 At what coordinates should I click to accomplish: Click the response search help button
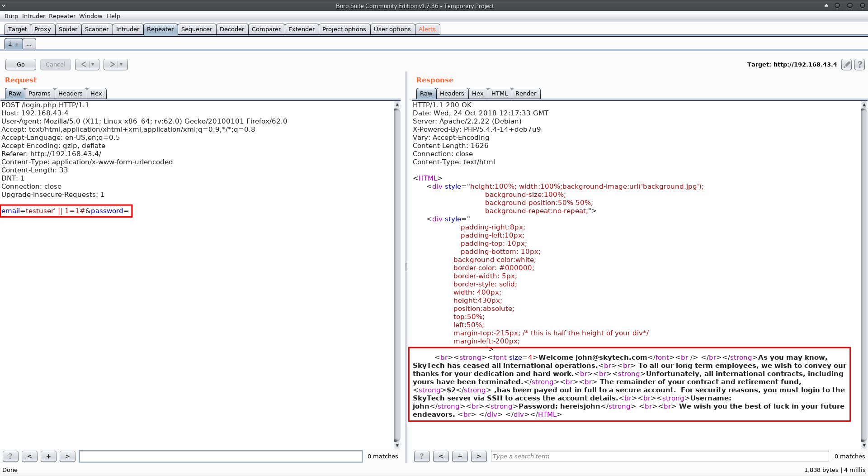(x=422, y=456)
